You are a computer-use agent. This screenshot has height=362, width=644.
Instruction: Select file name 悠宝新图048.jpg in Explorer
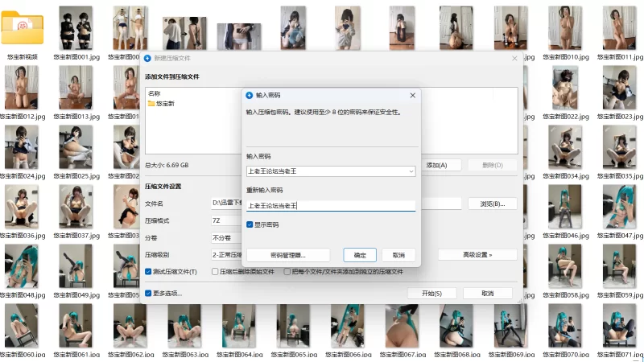coord(23,295)
